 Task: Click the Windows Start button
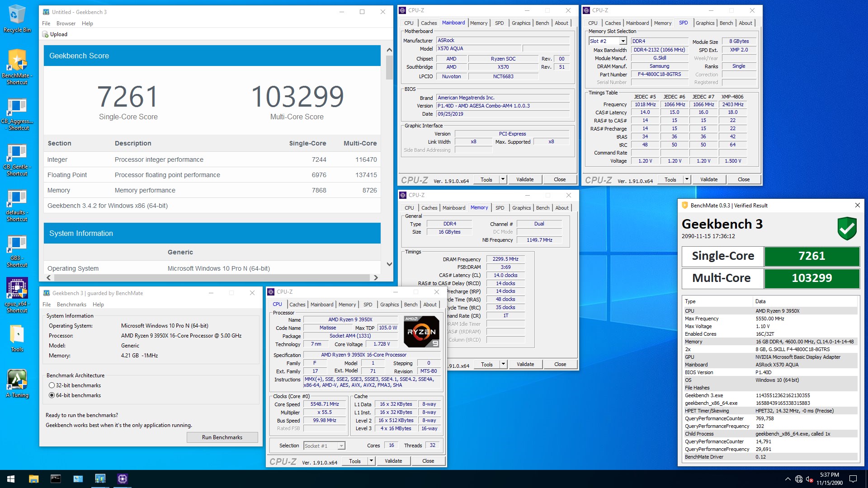pyautogui.click(x=11, y=479)
